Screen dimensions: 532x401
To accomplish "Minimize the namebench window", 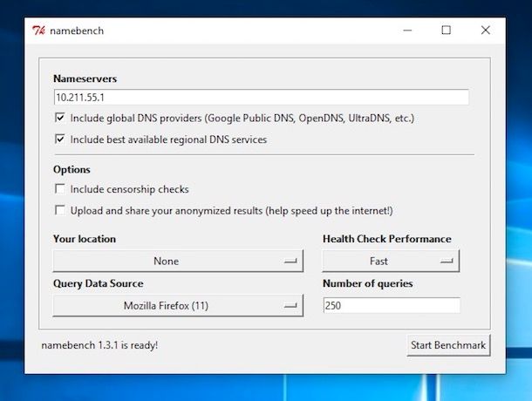I will (407, 31).
